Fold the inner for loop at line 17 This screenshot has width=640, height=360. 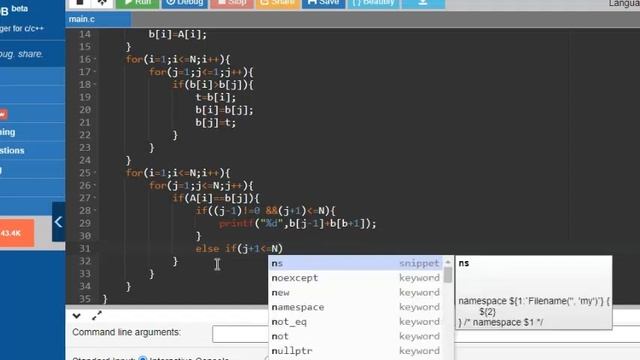tap(95, 72)
